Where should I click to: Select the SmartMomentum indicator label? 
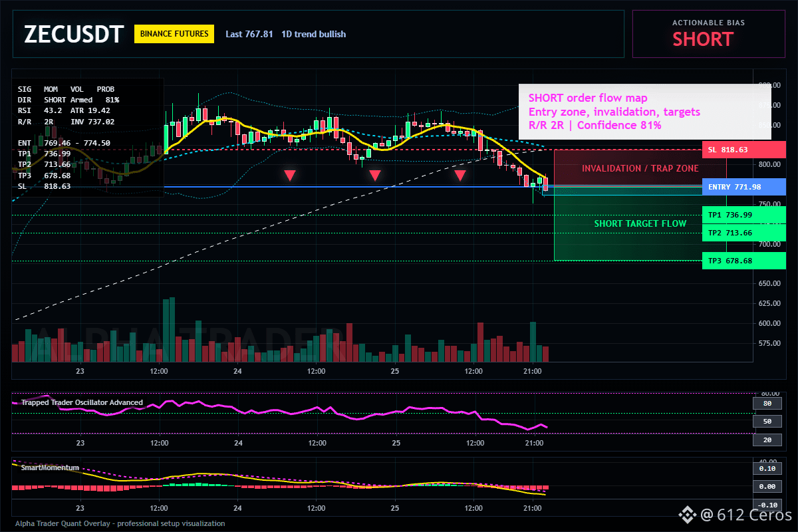50,467
